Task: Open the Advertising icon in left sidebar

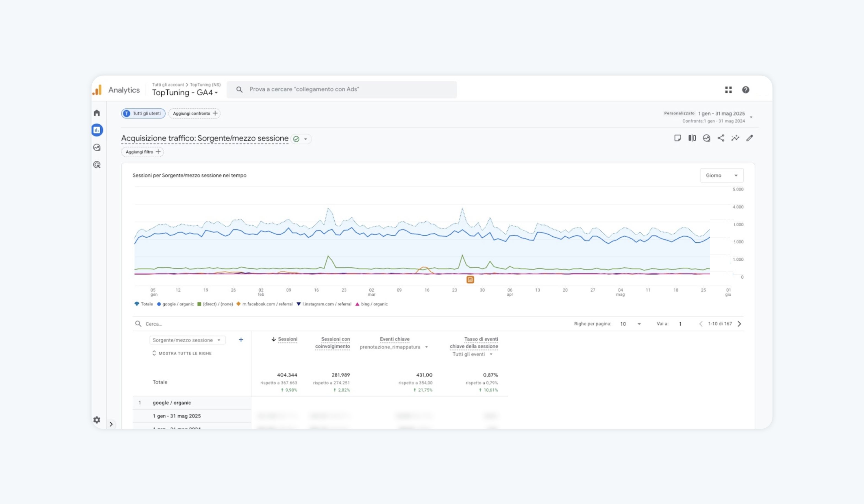Action: click(x=97, y=165)
